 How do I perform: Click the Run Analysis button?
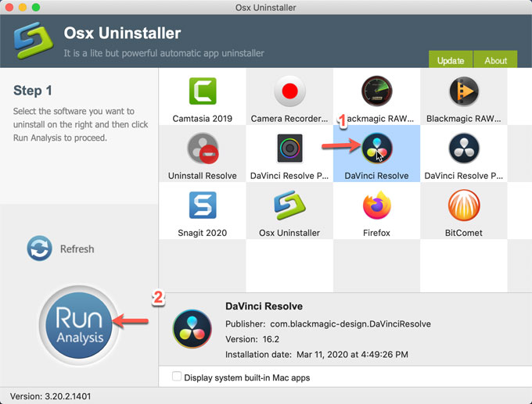pos(79,325)
